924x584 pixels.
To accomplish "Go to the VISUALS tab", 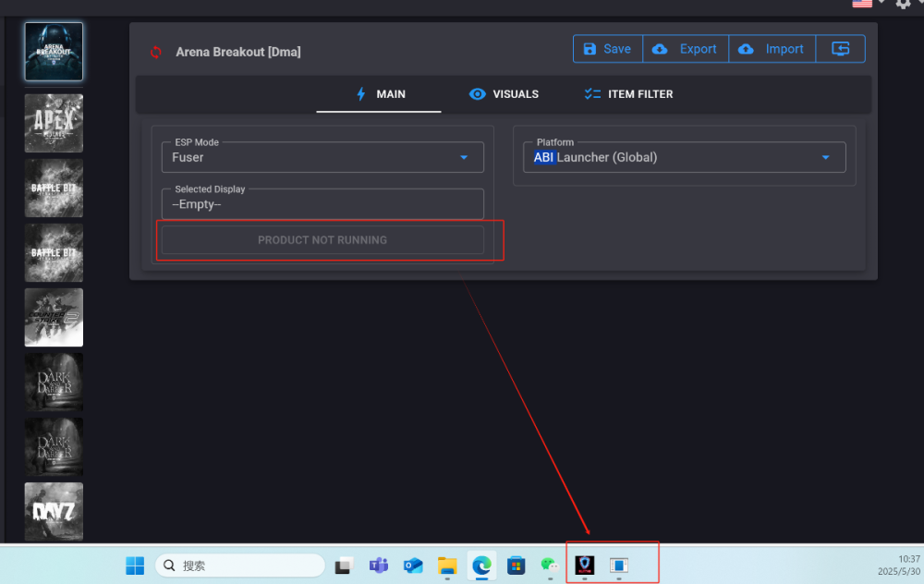I will tap(504, 94).
